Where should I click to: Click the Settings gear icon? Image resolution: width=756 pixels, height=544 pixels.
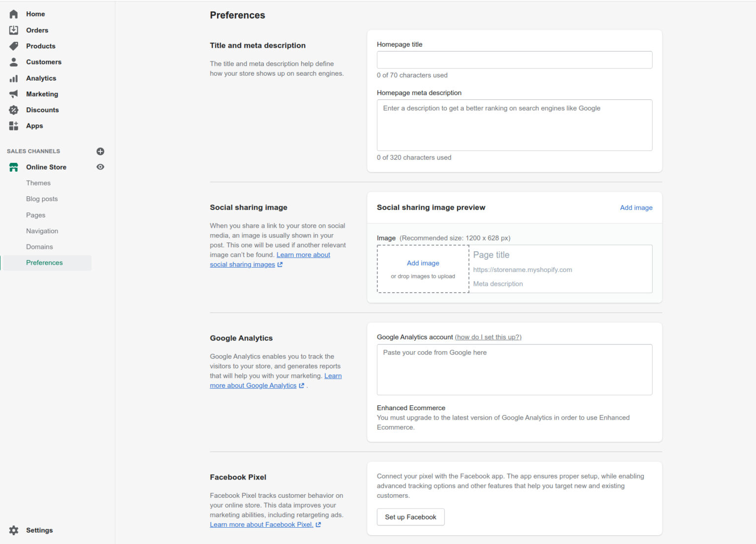14,530
